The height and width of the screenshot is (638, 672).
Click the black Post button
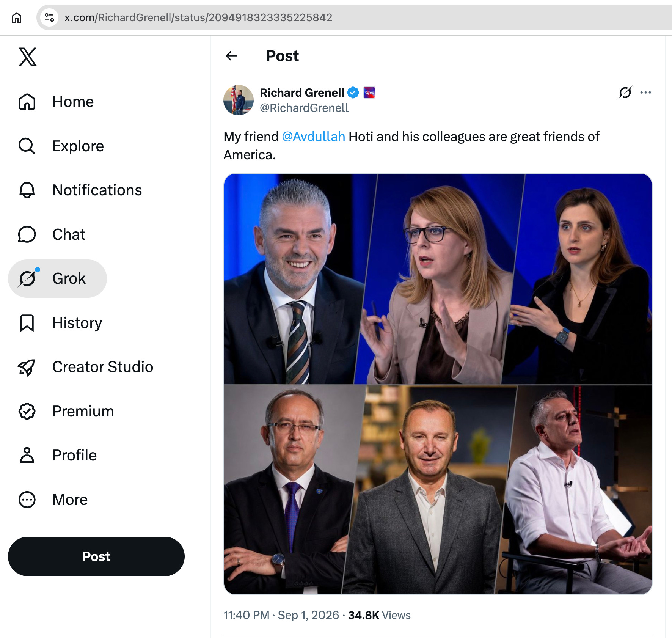[96, 556]
